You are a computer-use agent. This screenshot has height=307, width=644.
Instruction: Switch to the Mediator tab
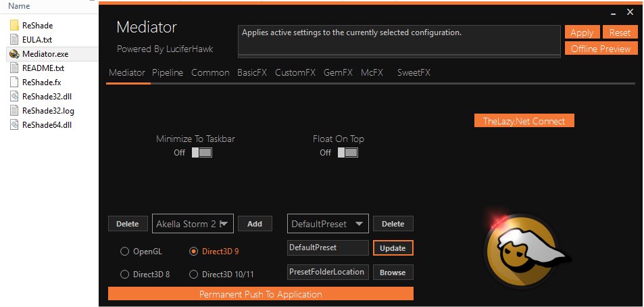coord(127,73)
